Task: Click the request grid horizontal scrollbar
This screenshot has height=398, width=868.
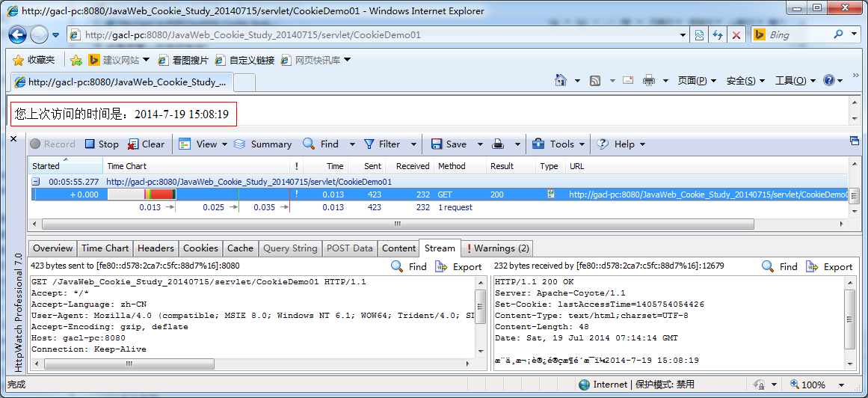Action: point(398,224)
